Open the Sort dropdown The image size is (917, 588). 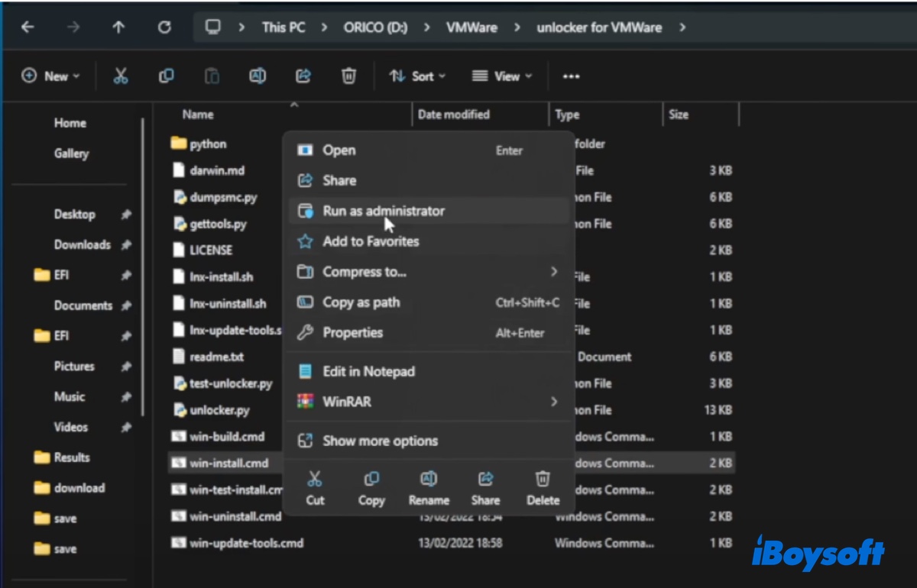click(x=418, y=76)
